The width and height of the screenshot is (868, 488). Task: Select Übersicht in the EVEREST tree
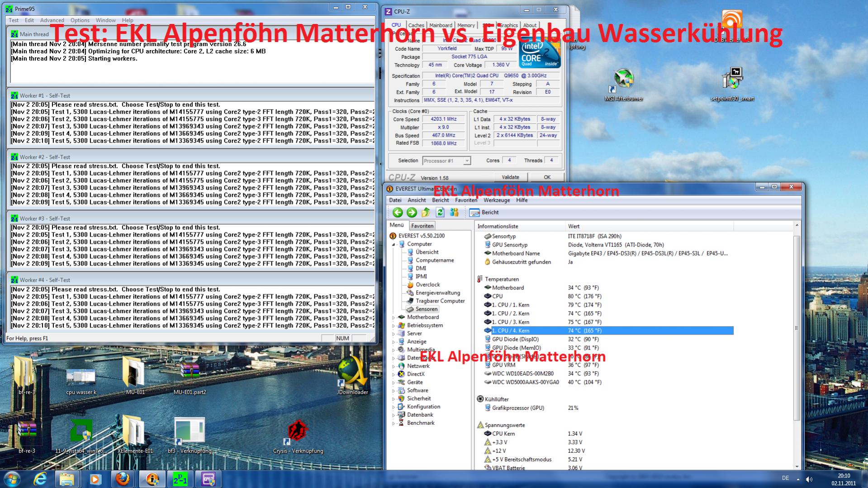point(427,252)
